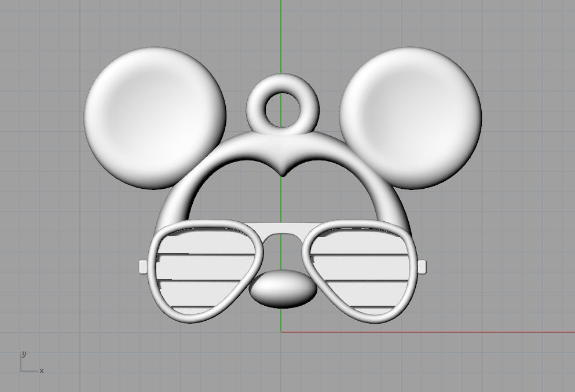Click the left sunglasses lens slats
575x392 pixels.
[206, 272]
